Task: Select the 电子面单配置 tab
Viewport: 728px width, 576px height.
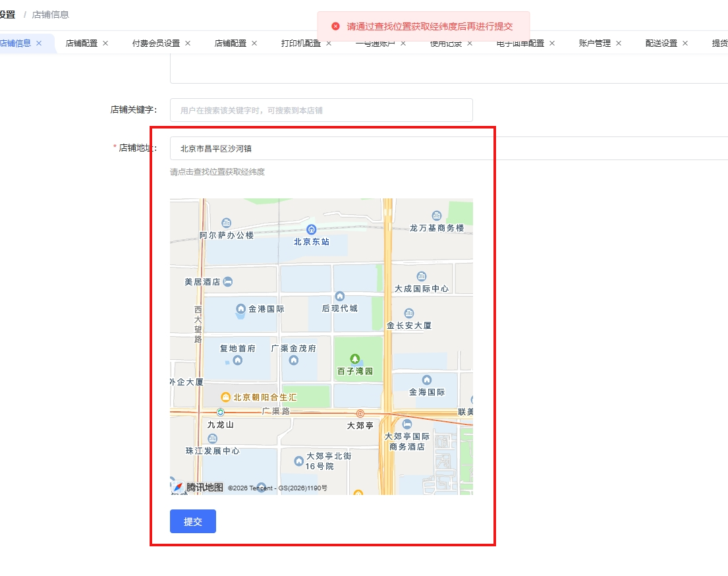Action: [520, 43]
